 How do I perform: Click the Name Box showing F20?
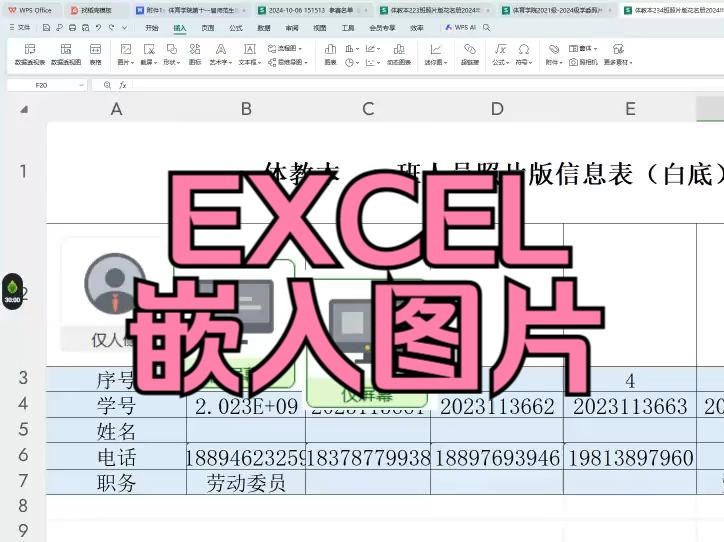point(42,85)
